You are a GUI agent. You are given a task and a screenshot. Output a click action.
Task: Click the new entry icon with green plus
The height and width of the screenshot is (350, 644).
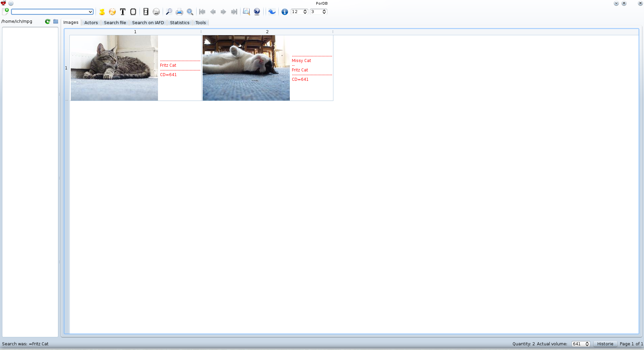(5, 12)
